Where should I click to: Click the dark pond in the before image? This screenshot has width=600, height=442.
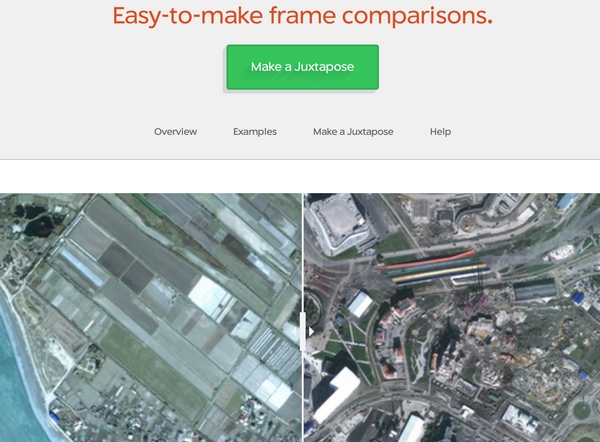click(x=38, y=223)
